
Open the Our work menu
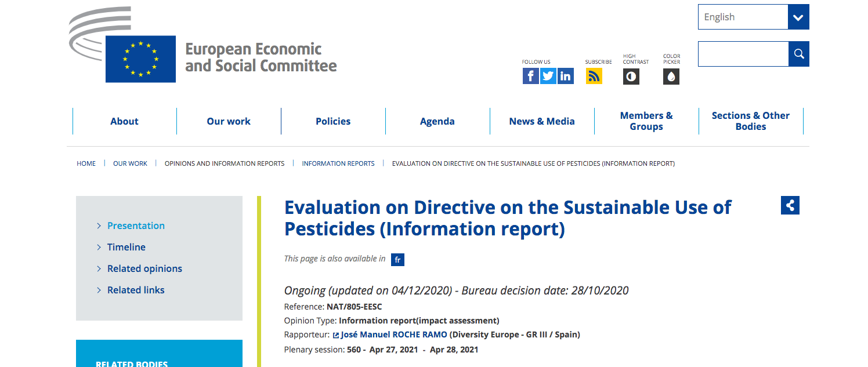(229, 121)
